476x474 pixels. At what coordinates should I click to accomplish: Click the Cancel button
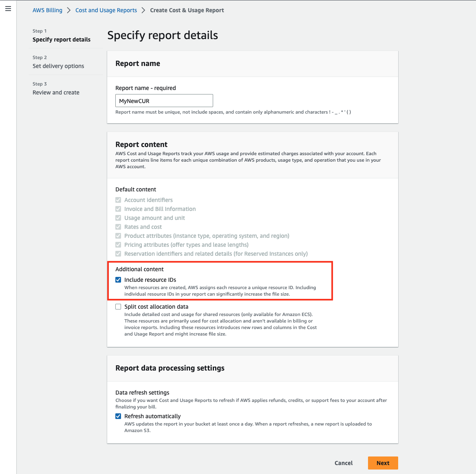343,463
